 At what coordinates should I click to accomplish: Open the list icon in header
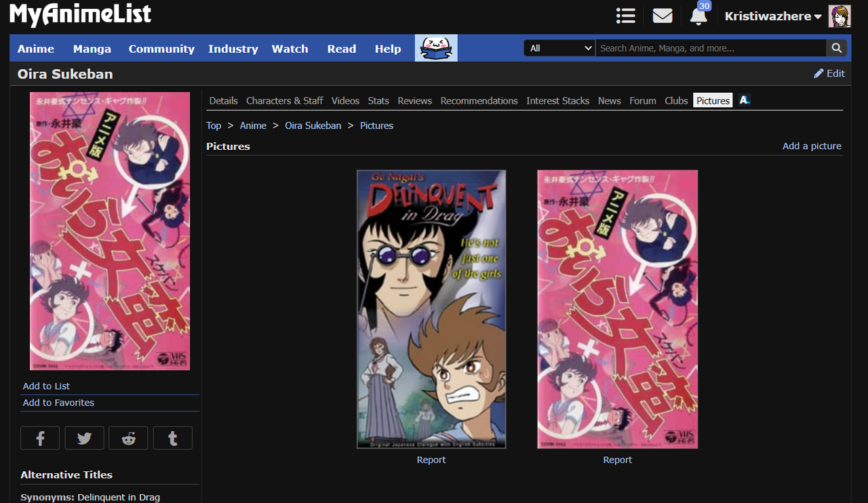pos(625,16)
